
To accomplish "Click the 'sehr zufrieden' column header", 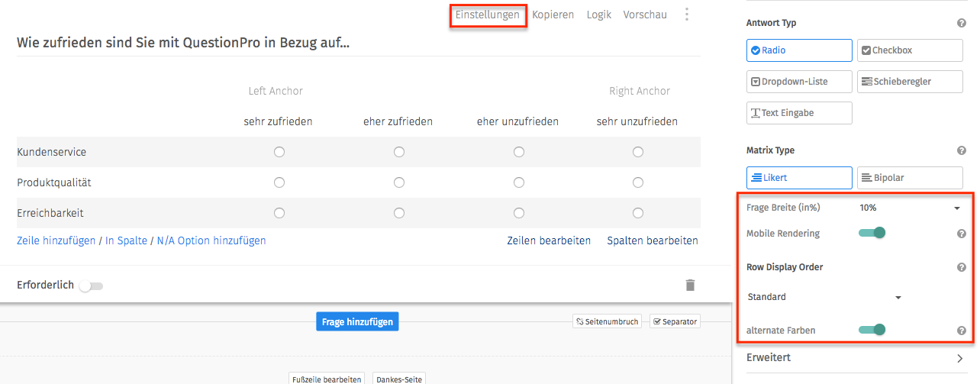I will click(x=279, y=121).
